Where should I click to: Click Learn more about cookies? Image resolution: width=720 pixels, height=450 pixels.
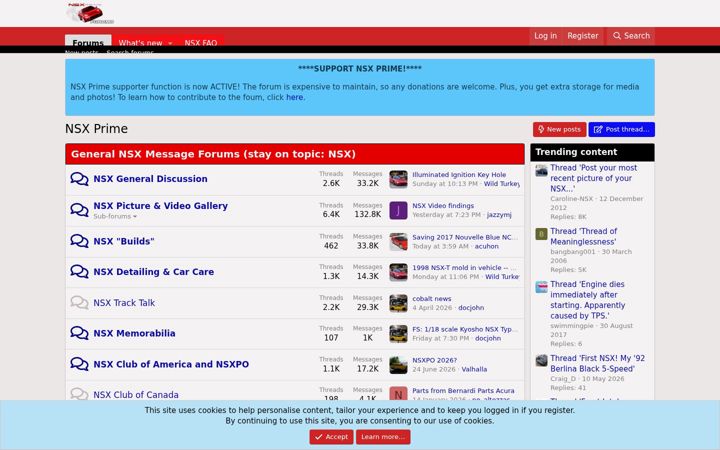coord(383,437)
